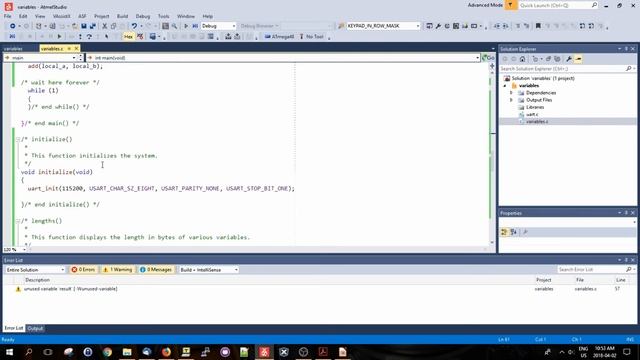Open the memory view icon in debug toolbar

(x=153, y=37)
